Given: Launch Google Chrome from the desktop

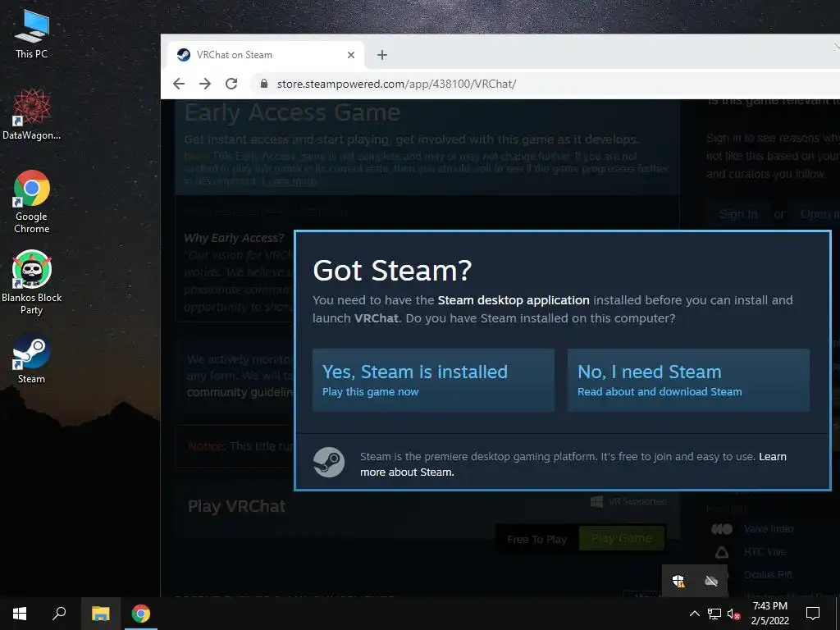Looking at the screenshot, I should pyautogui.click(x=32, y=202).
